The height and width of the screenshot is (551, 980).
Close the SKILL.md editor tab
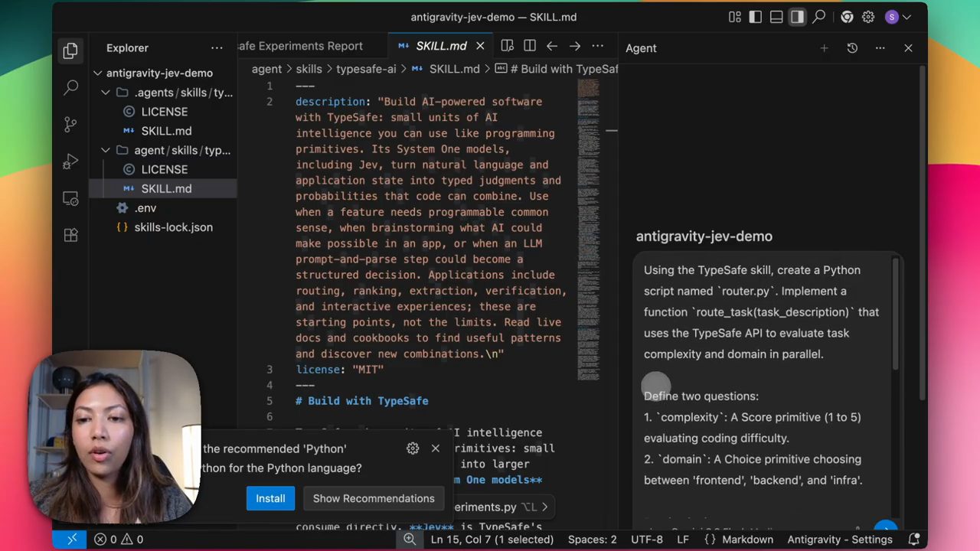tap(480, 46)
